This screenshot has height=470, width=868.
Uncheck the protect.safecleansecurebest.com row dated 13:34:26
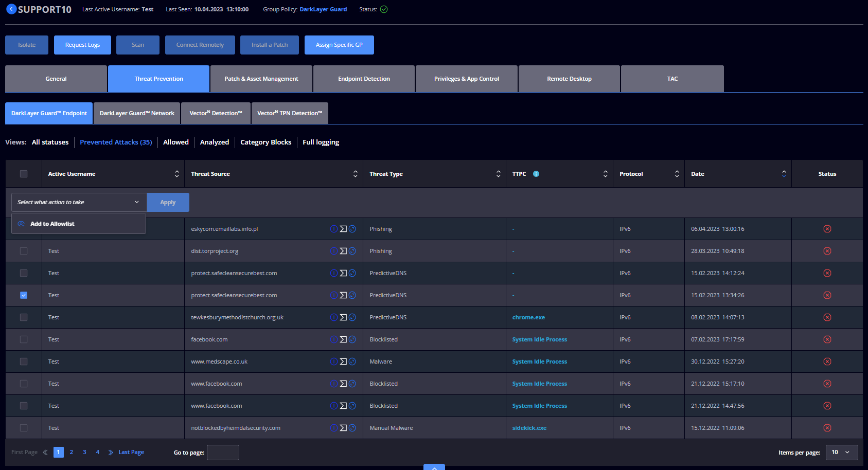coord(24,295)
